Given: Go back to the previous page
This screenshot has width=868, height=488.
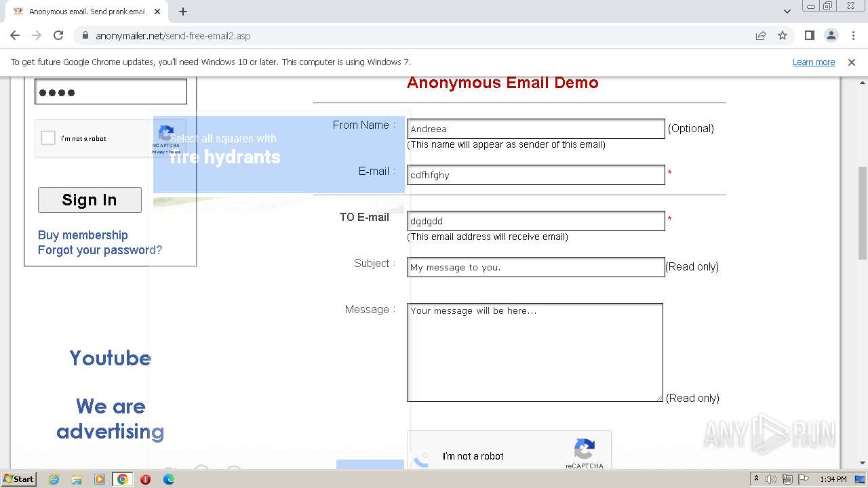Looking at the screenshot, I should point(15,35).
